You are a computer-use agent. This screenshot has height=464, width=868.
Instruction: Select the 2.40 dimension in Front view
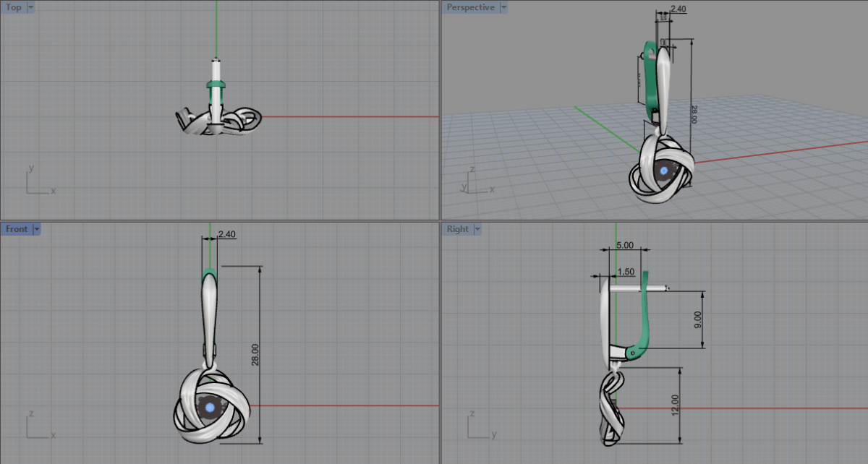[226, 234]
